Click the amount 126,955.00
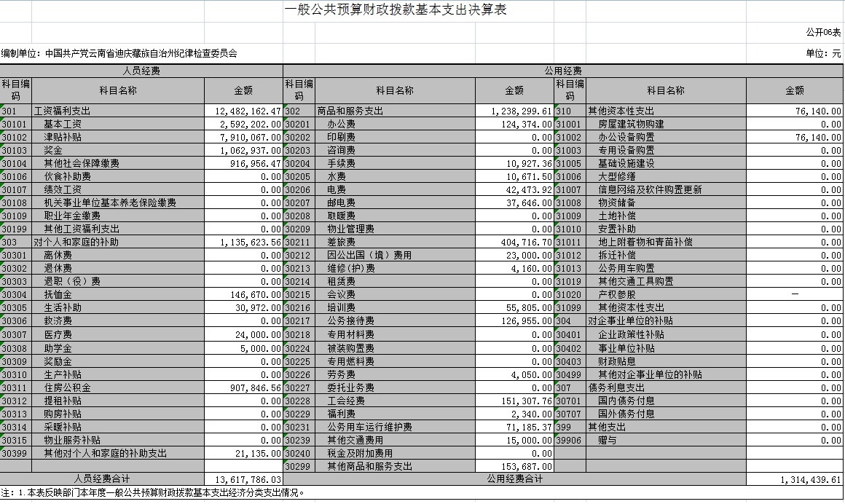This screenshot has height=504, width=845. pyautogui.click(x=515, y=320)
